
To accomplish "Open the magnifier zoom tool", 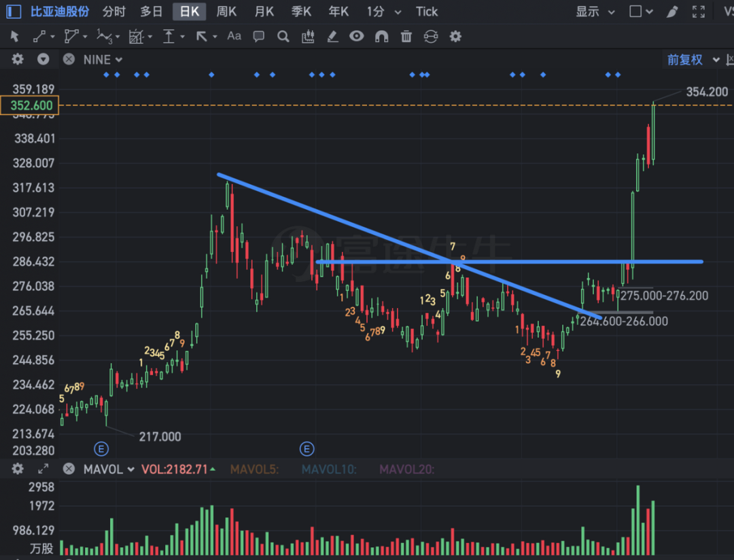I will point(283,37).
